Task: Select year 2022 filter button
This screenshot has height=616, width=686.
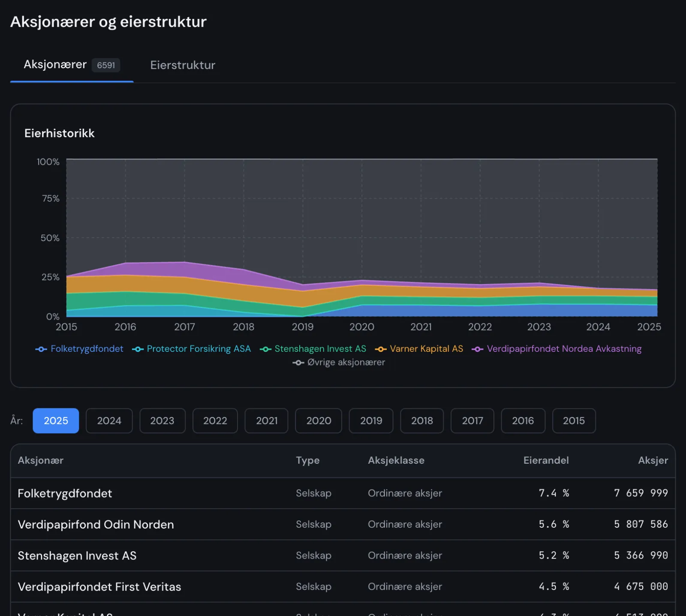Action: tap(215, 420)
